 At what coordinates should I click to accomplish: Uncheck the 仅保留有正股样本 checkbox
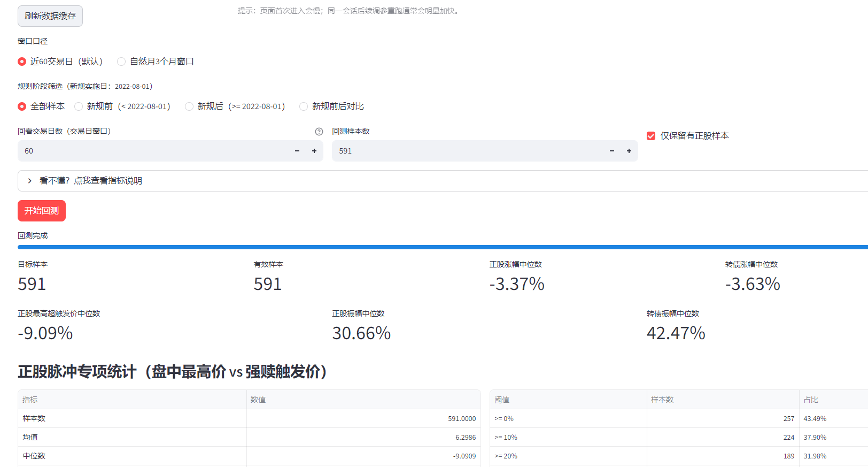(651, 136)
